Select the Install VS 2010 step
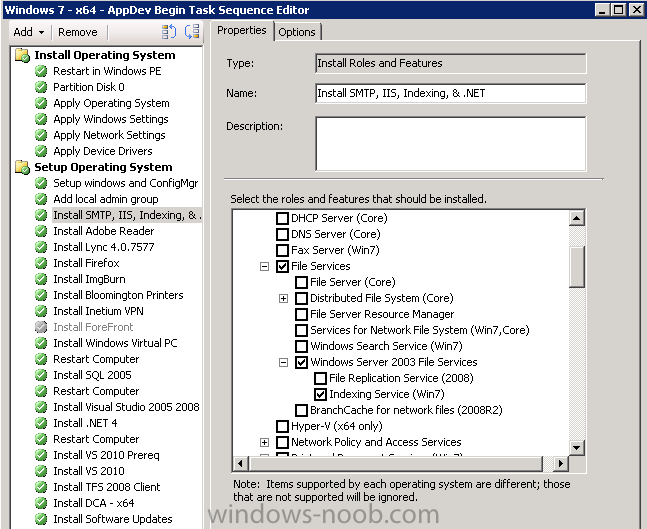Screen dimensions: 647x529 [89, 471]
